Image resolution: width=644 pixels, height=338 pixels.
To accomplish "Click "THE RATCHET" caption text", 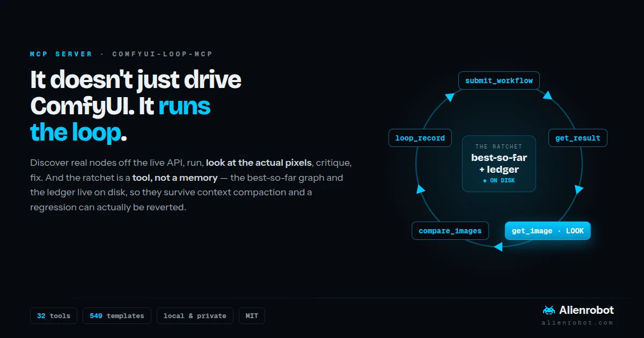I will pos(499,146).
